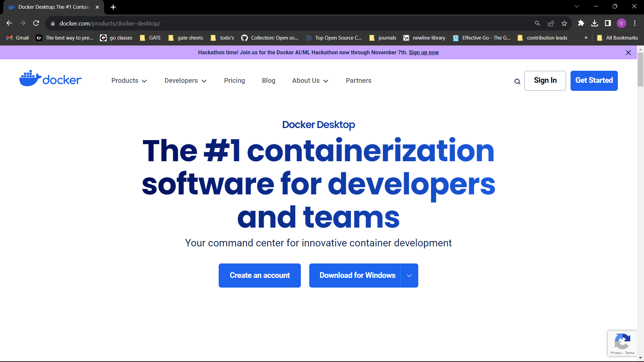This screenshot has height=362, width=644.
Task: Open the site's search magnifier icon
Action: click(517, 81)
